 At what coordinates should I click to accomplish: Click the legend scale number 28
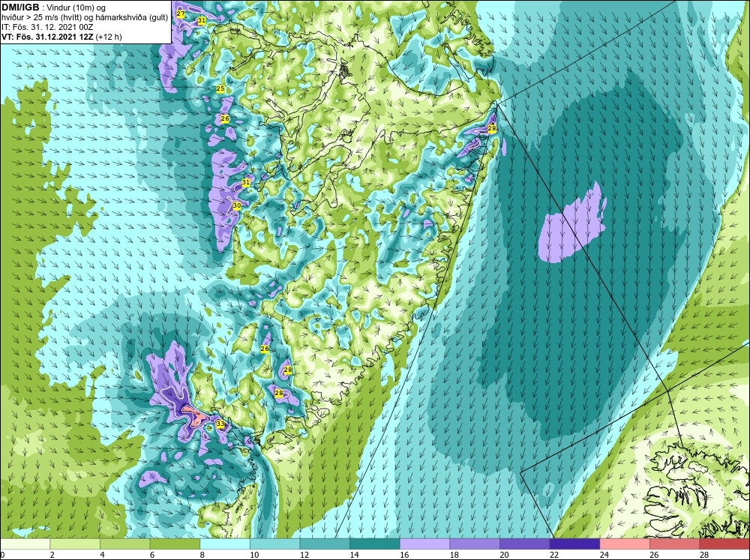703,555
